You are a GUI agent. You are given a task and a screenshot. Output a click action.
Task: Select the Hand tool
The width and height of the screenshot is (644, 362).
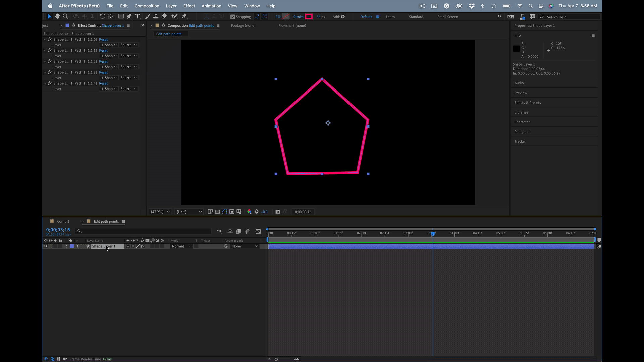[57, 16]
